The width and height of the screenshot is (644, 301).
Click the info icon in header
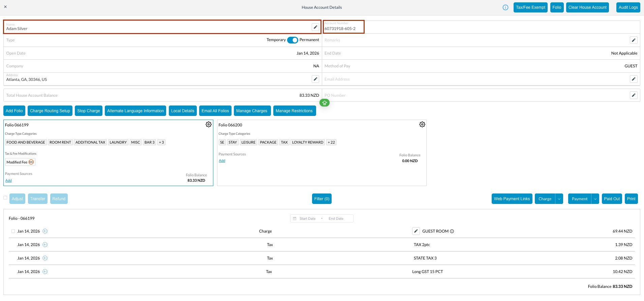(505, 7)
